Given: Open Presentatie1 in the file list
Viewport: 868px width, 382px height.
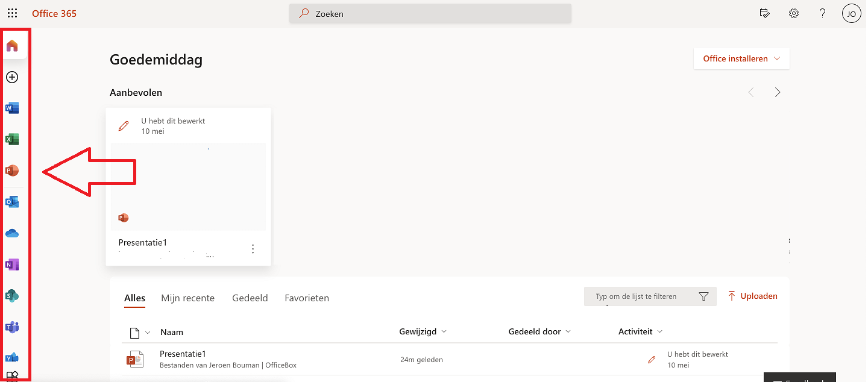Looking at the screenshot, I should click(x=183, y=354).
